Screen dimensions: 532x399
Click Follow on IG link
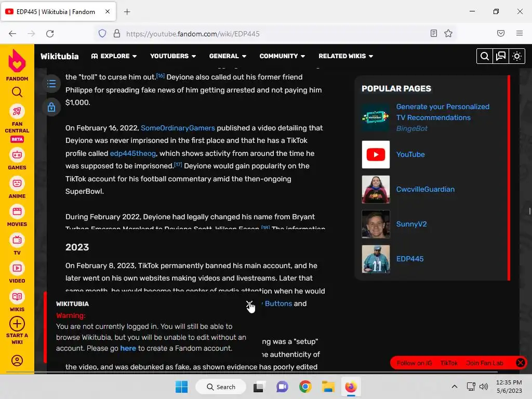(414, 363)
